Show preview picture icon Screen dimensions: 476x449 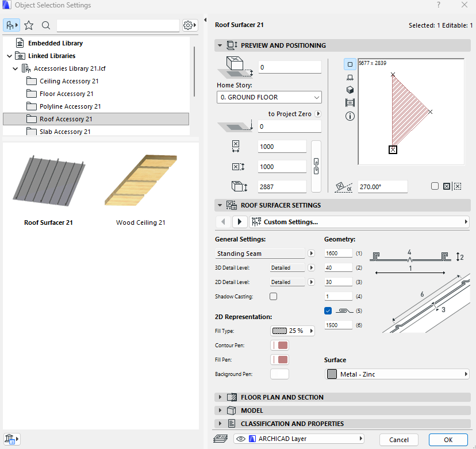pyautogui.click(x=350, y=102)
